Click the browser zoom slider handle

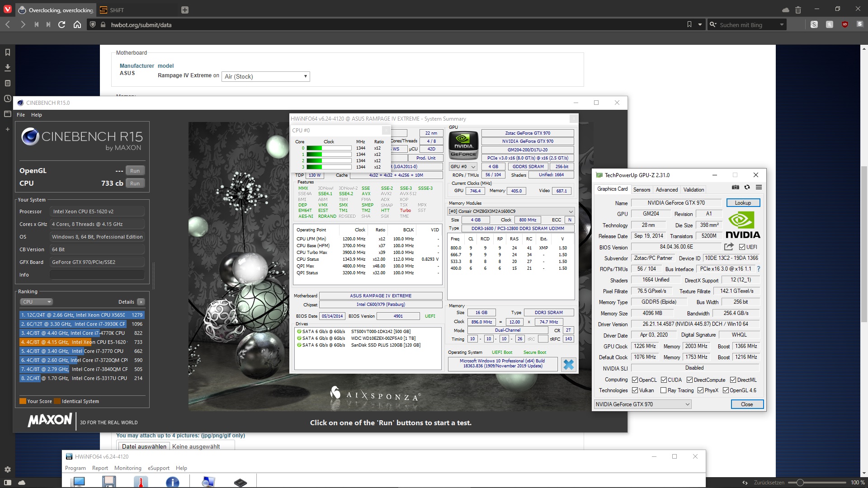[x=800, y=483]
